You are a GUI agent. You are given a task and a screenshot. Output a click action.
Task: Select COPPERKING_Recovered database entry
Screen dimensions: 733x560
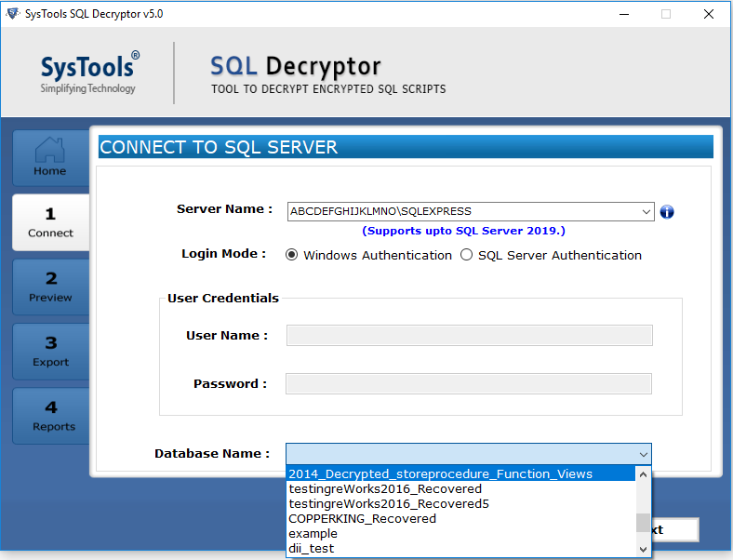pos(362,518)
